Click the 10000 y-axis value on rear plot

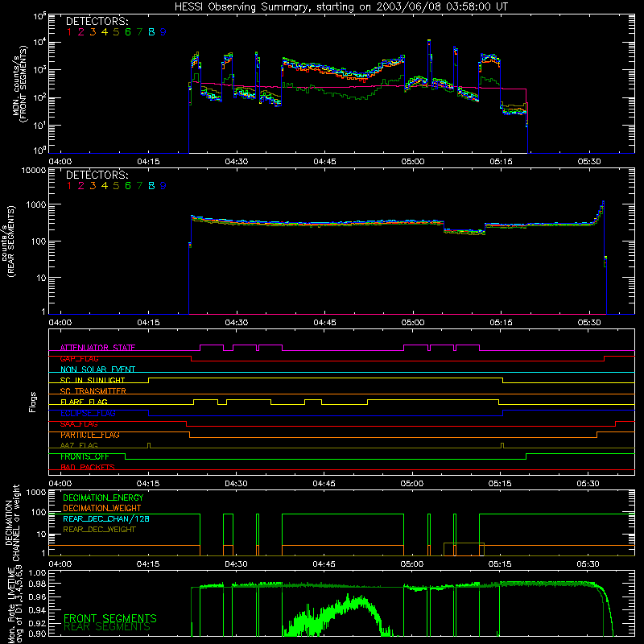pyautogui.click(x=34, y=170)
